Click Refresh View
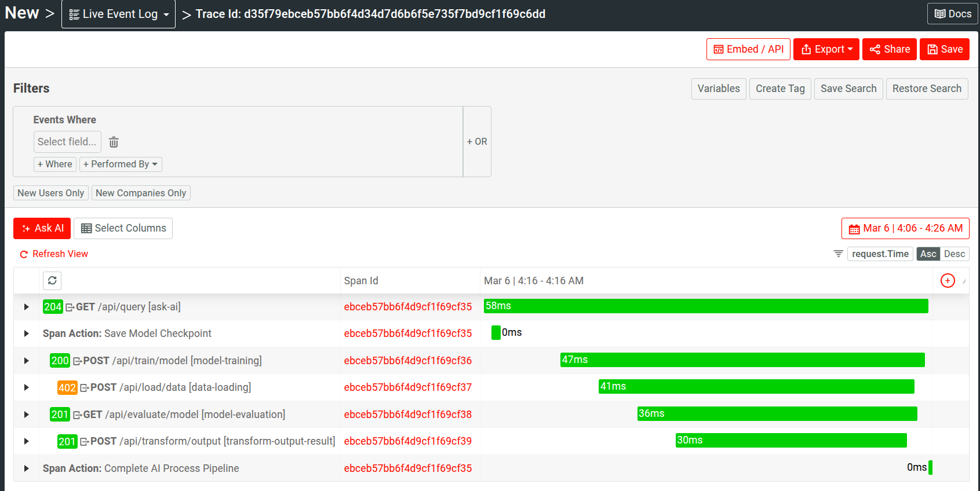Screen dimensions: 980x491 click(x=54, y=254)
